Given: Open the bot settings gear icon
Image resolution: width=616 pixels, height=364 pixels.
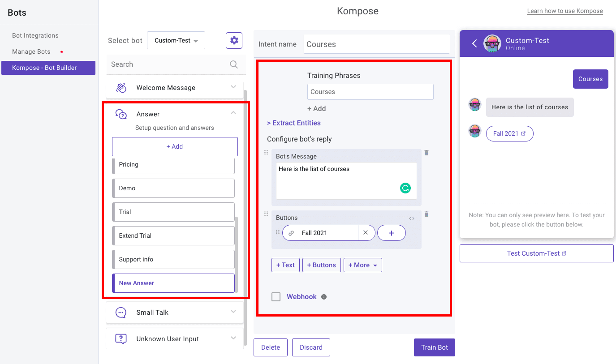Looking at the screenshot, I should (234, 40).
